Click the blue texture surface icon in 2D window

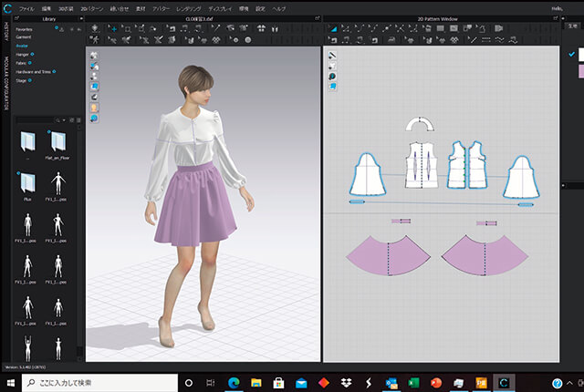[333, 87]
